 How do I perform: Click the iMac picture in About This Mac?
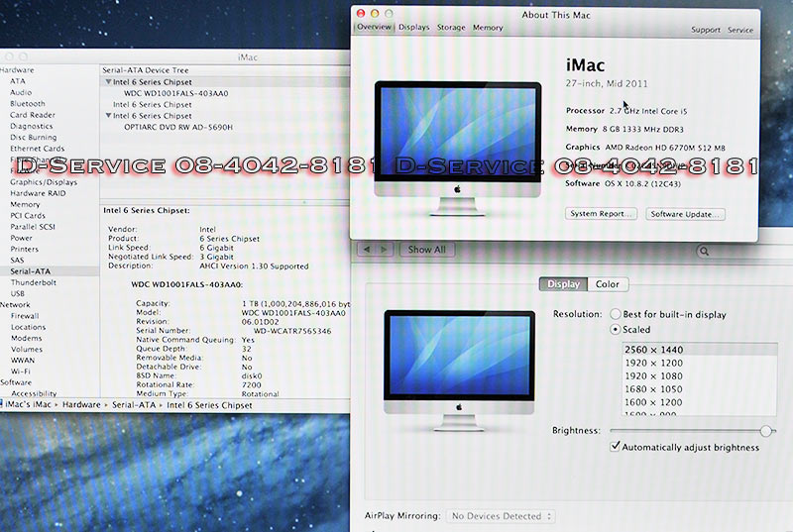[x=458, y=148]
